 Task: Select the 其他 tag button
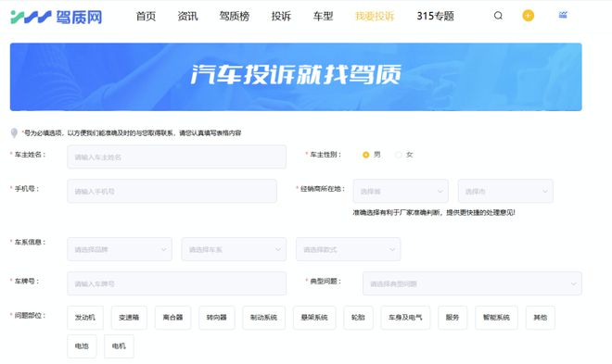pyautogui.click(x=541, y=318)
